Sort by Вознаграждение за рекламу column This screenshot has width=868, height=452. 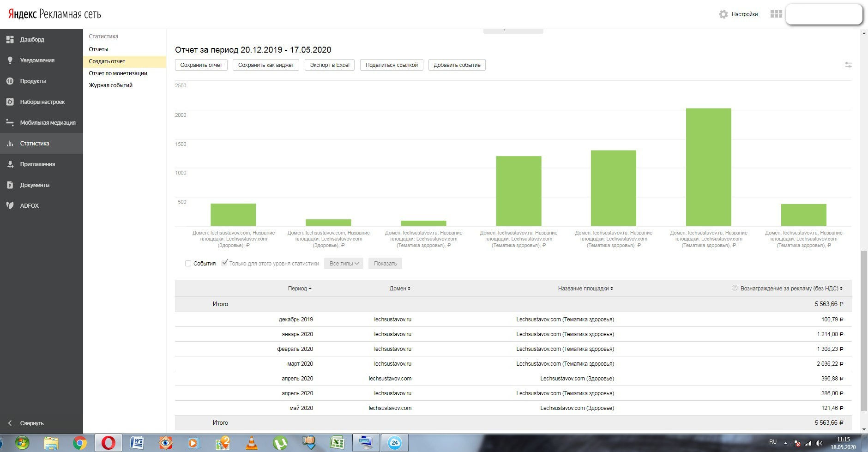(791, 289)
